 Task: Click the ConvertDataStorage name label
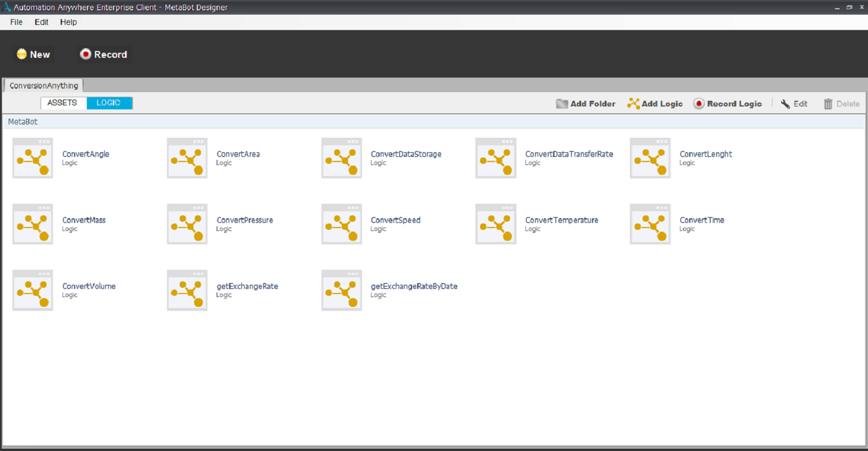pyautogui.click(x=406, y=154)
